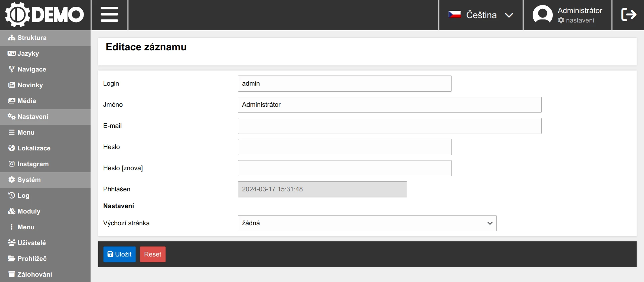644x282 pixels.
Task: Click the Heslo password field
Action: [x=344, y=147]
